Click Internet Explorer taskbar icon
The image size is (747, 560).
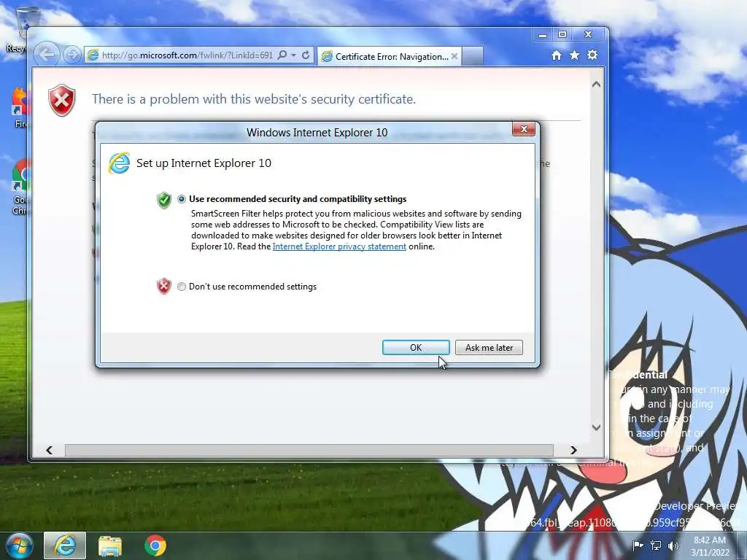(65, 545)
